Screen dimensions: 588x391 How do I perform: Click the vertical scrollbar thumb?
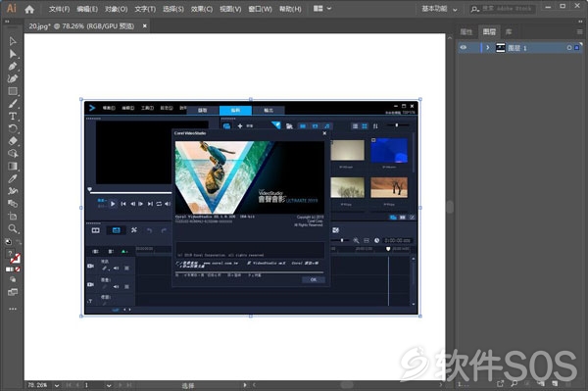(x=450, y=207)
